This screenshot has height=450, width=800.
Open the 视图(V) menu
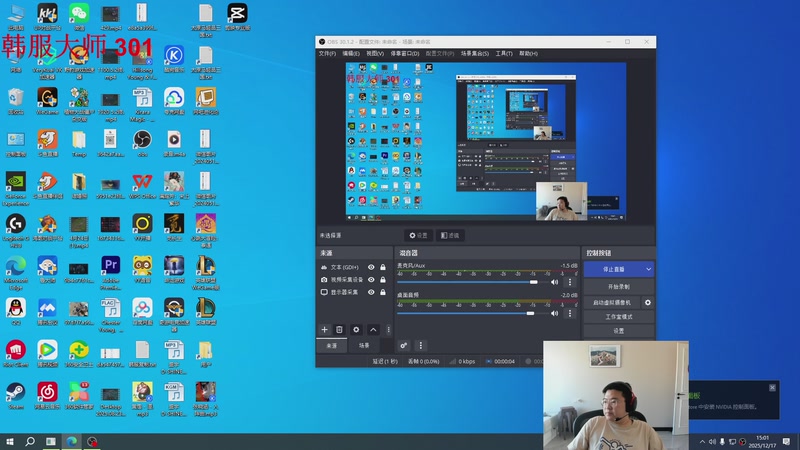tap(375, 54)
